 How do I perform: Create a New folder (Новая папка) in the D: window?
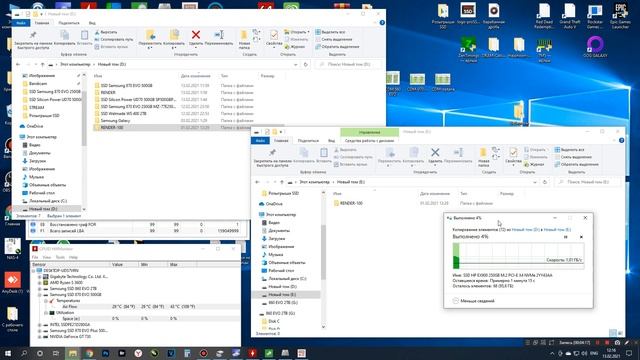click(244, 39)
